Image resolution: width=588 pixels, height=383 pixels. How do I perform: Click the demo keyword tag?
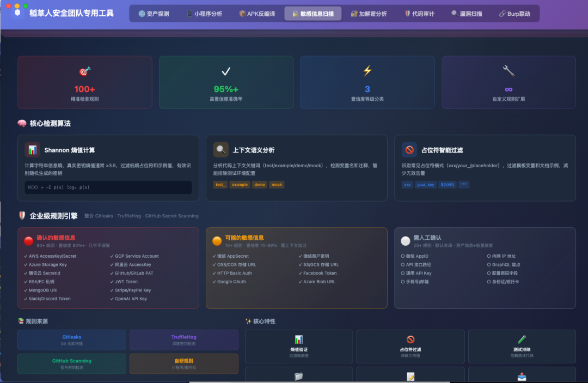[x=260, y=185]
